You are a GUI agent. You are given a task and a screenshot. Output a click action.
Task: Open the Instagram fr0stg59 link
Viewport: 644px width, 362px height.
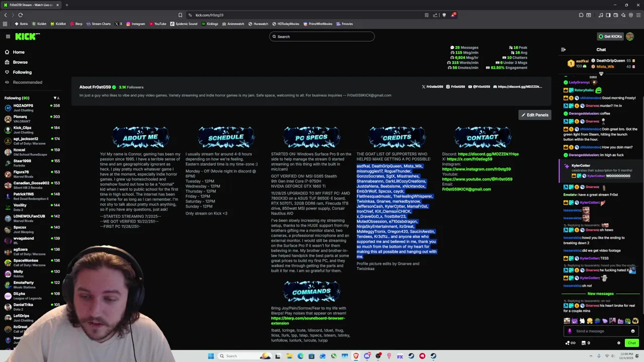pyautogui.click(x=476, y=169)
